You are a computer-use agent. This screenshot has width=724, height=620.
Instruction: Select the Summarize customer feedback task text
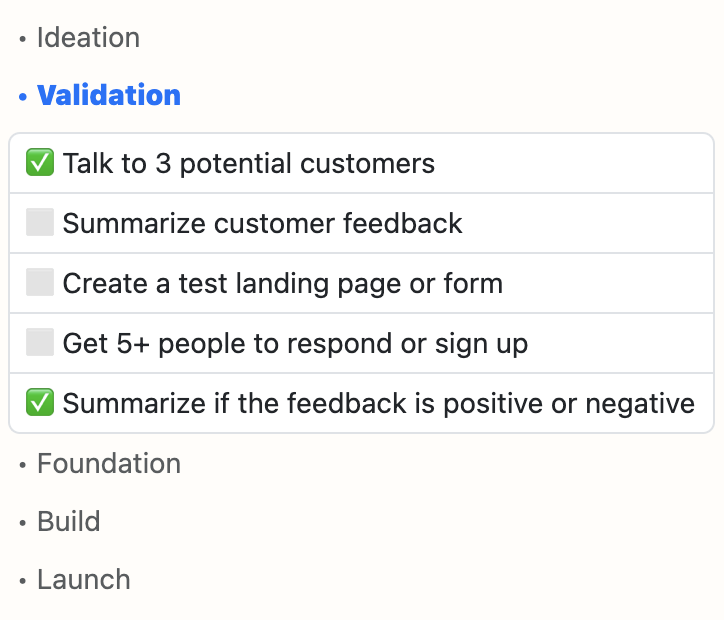[262, 223]
